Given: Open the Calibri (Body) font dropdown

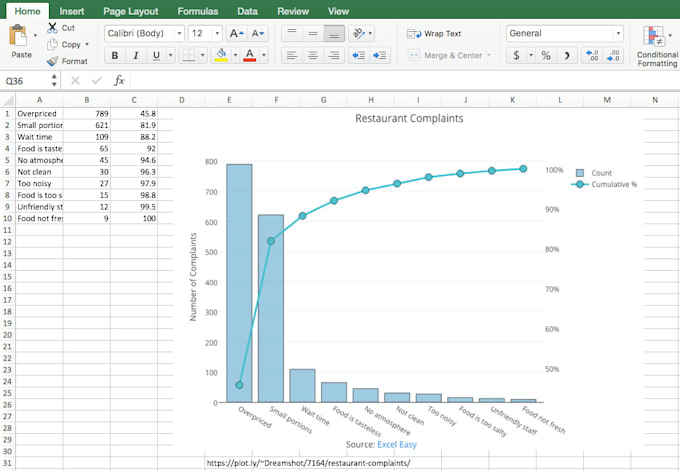Looking at the screenshot, I should 179,33.
